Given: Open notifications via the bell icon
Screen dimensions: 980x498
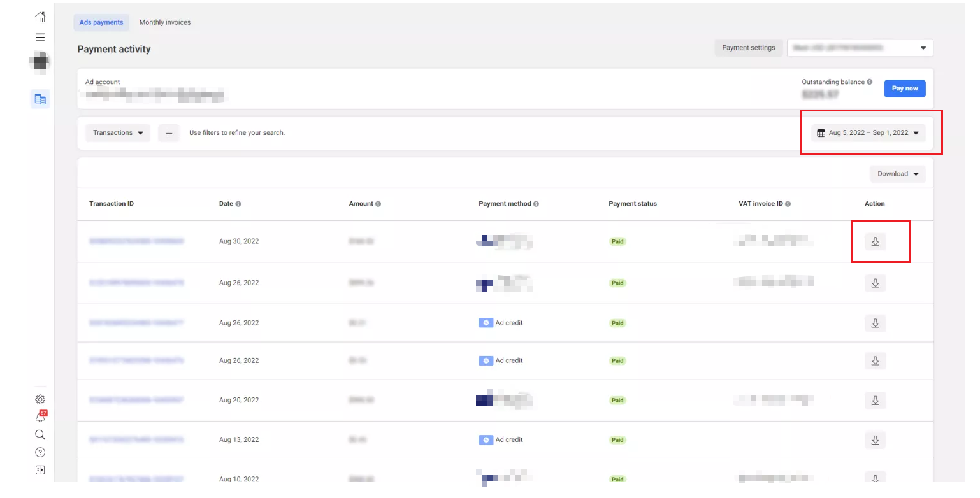Looking at the screenshot, I should point(40,416).
